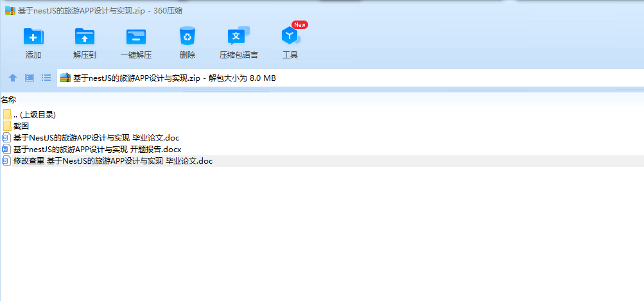
Task: Click the 一键解压 one-click extract icon
Action: [136, 36]
